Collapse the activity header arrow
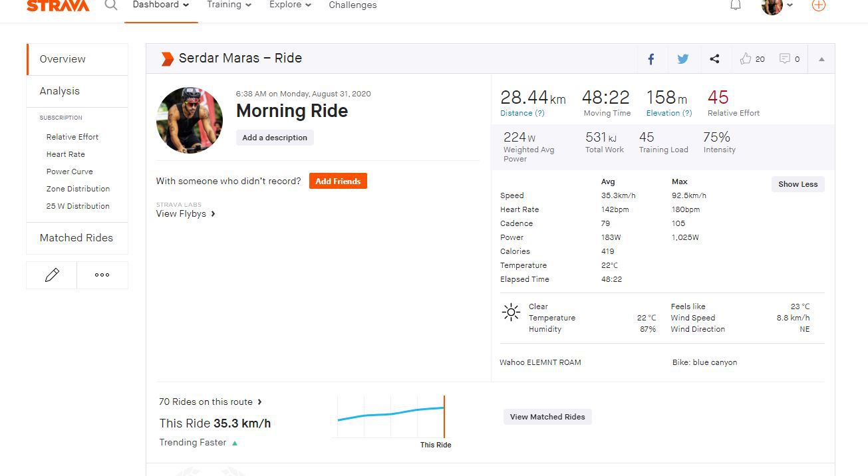This screenshot has height=476, width=868. point(821,59)
